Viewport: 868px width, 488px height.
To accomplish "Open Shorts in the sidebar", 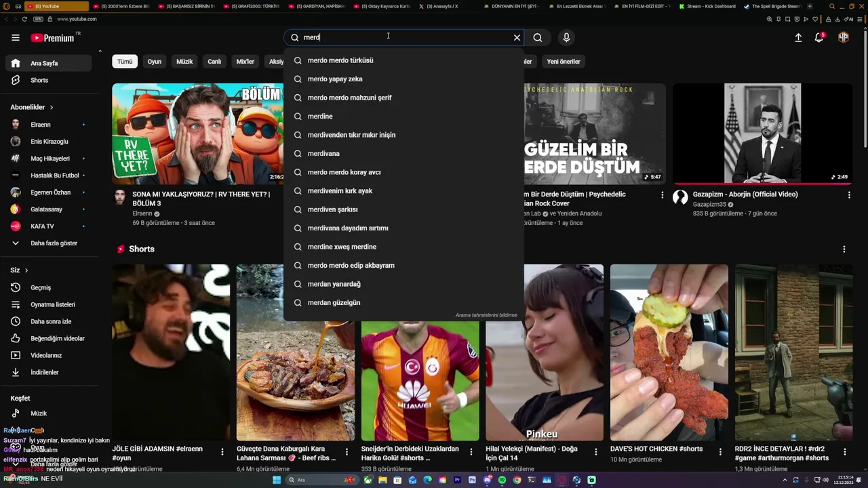I will click(x=49, y=80).
